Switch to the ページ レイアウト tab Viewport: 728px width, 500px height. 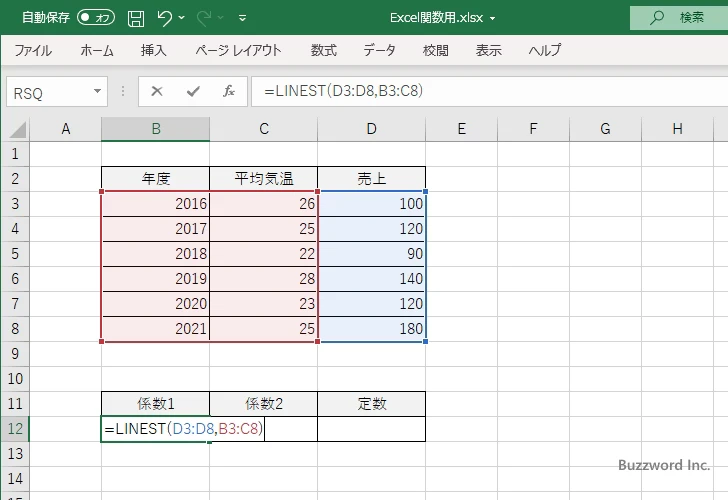tap(238, 50)
